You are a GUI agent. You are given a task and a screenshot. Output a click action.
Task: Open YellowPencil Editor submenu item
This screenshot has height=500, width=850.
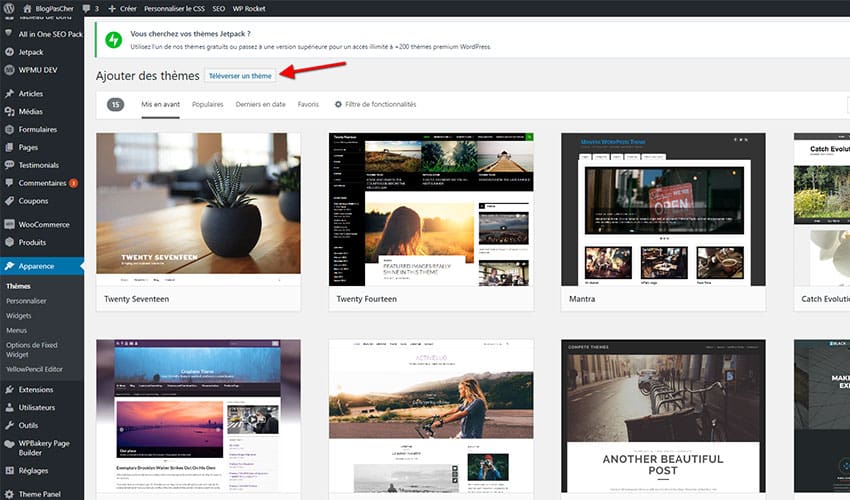[34, 369]
